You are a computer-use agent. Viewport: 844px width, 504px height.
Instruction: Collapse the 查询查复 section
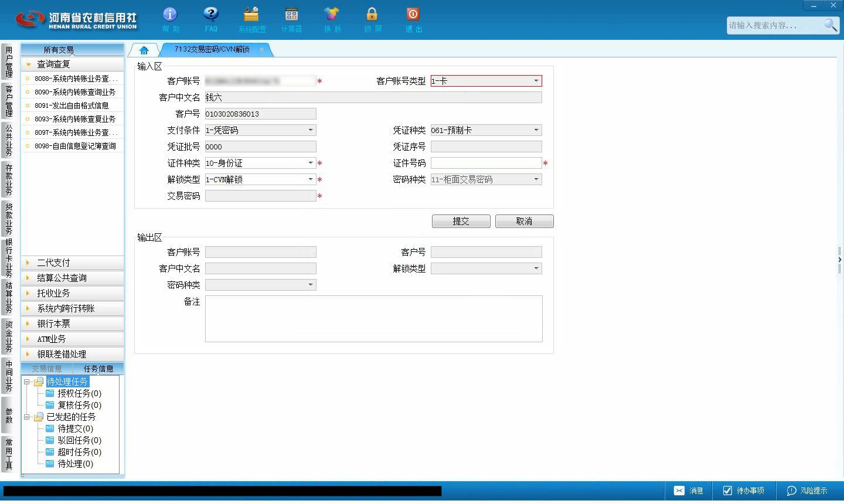coord(72,64)
